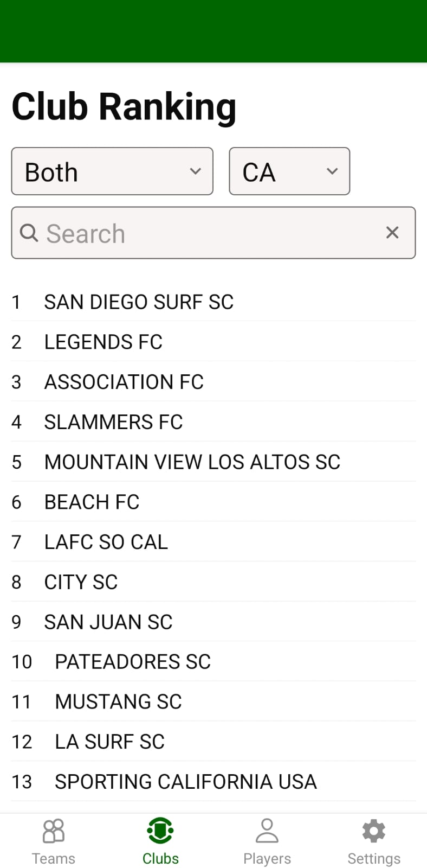Click the search magnifier icon
The height and width of the screenshot is (868, 427).
pyautogui.click(x=29, y=233)
